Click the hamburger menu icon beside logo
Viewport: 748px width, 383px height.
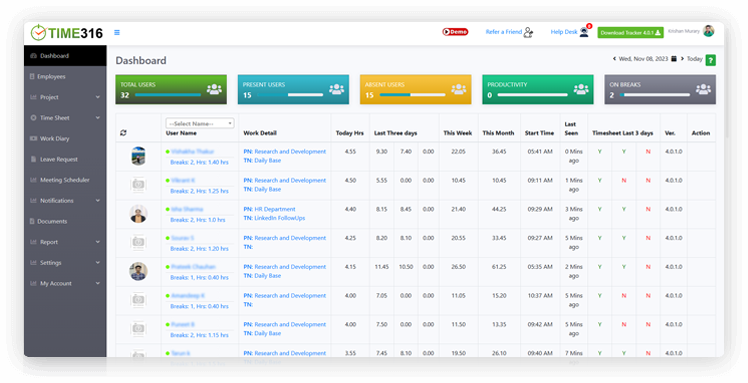[117, 32]
